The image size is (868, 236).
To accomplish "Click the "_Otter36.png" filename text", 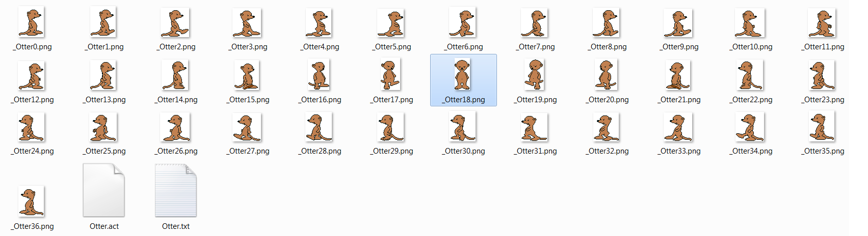I will [32, 226].
